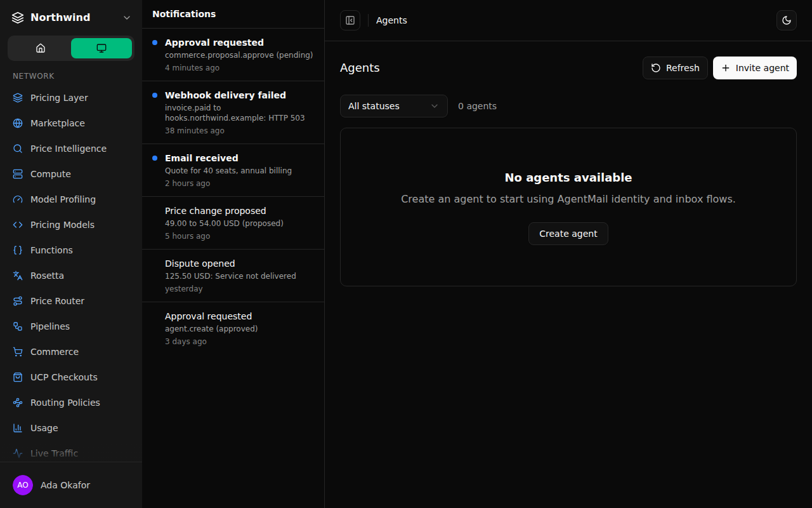Image resolution: width=812 pixels, height=508 pixels.
Task: Open the Dispute opened notification
Action: [233, 276]
